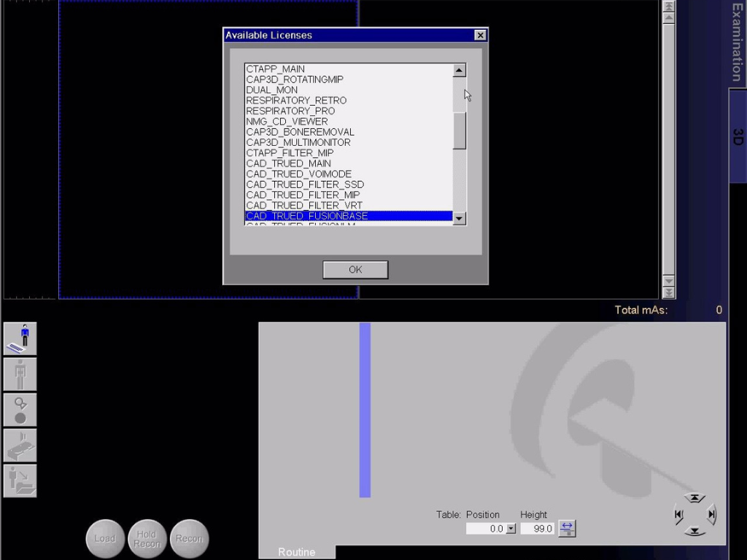Select the circle-and-magnifier sidebar icon

[20, 410]
